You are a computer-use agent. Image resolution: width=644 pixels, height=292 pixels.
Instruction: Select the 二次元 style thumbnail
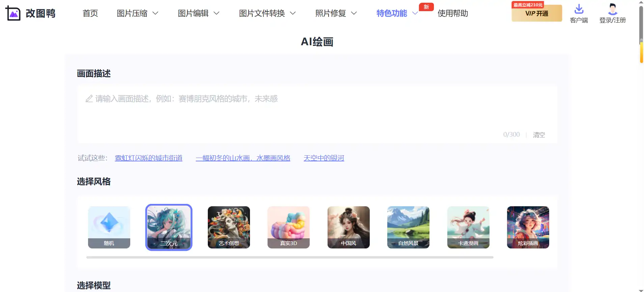coord(169,227)
